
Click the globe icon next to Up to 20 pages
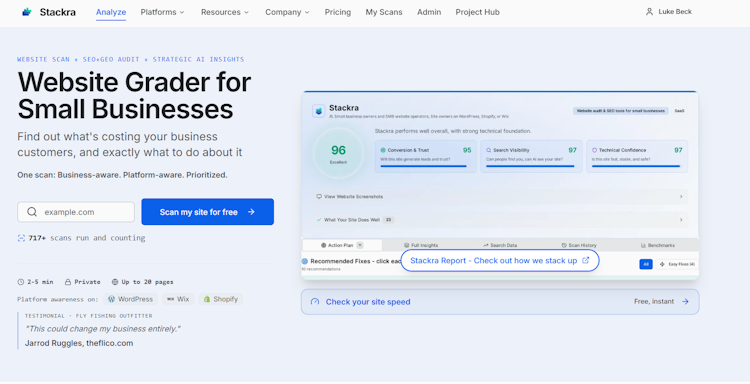click(x=115, y=282)
